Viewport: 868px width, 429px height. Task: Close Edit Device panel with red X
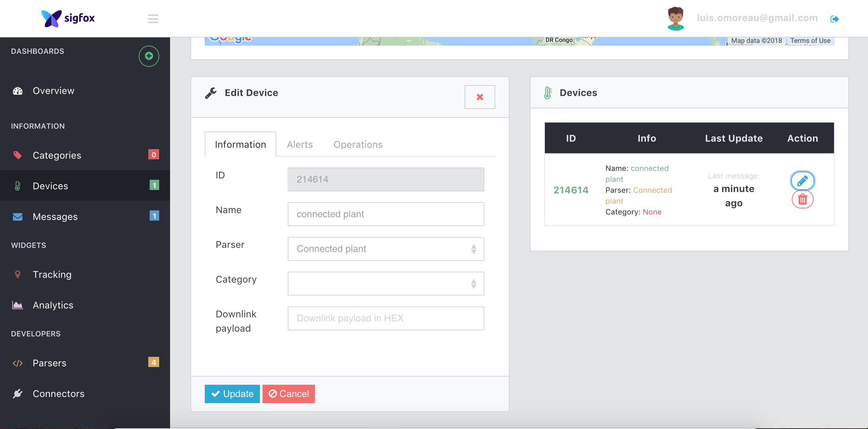[x=480, y=97]
